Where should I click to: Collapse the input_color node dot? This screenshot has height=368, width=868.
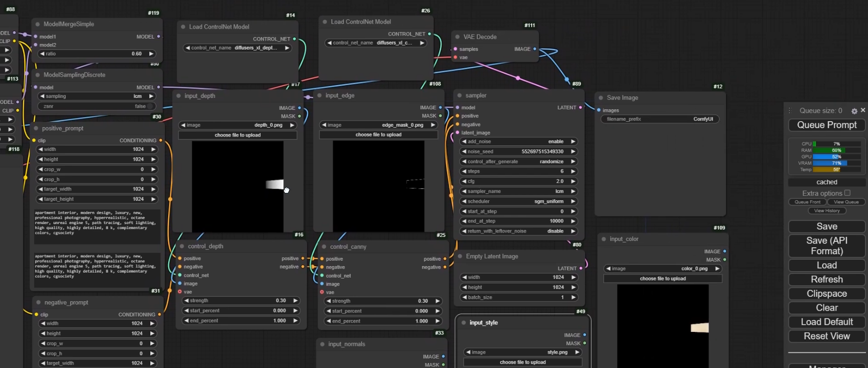tap(604, 239)
